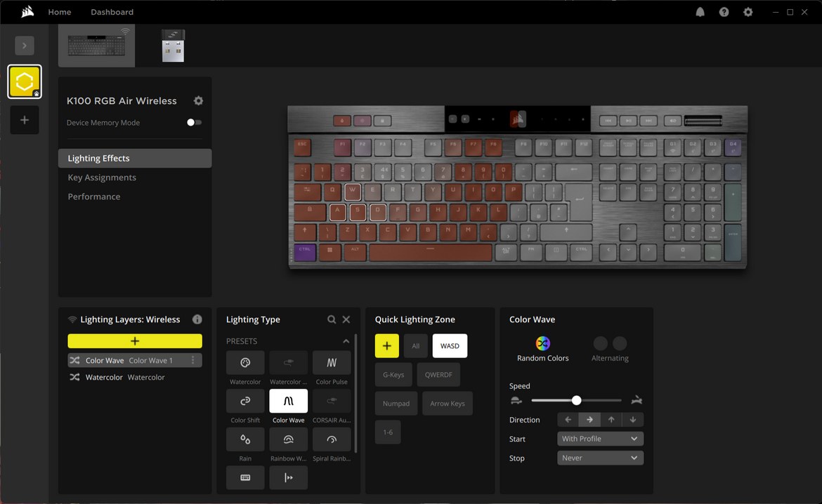Click the ESC key on keyboard preview

tap(302, 147)
